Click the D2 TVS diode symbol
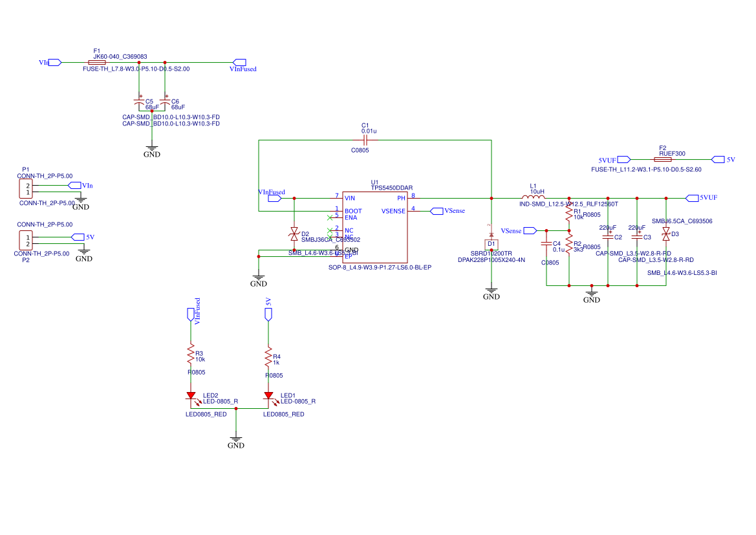756x535 pixels. point(294,234)
